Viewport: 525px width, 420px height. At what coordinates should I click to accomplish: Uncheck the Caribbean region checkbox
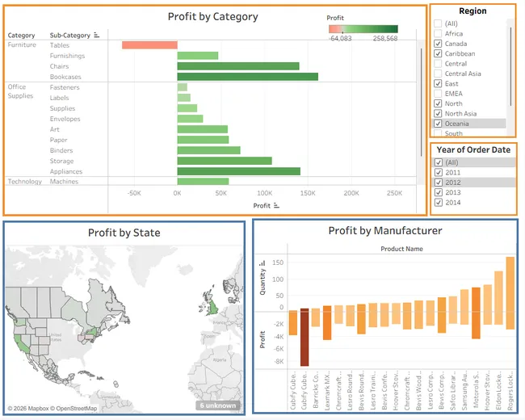(438, 53)
